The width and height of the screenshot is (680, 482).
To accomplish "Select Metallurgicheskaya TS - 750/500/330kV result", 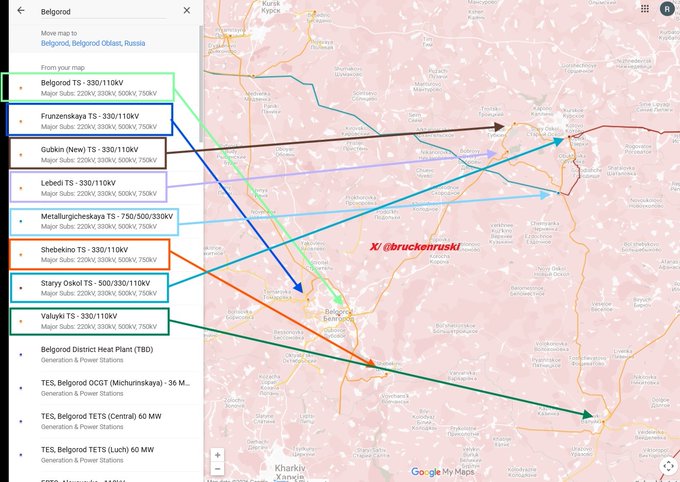I will click(x=104, y=221).
